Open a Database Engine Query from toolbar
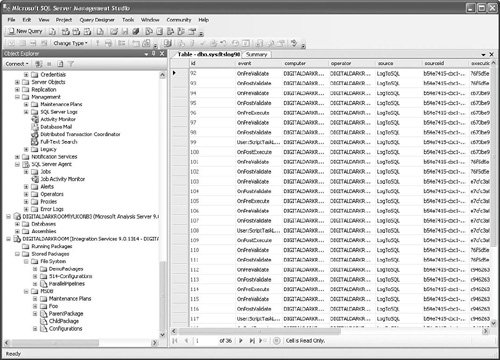Image resolution: width=500 pixels, height=360 pixels. pyautogui.click(x=53, y=32)
